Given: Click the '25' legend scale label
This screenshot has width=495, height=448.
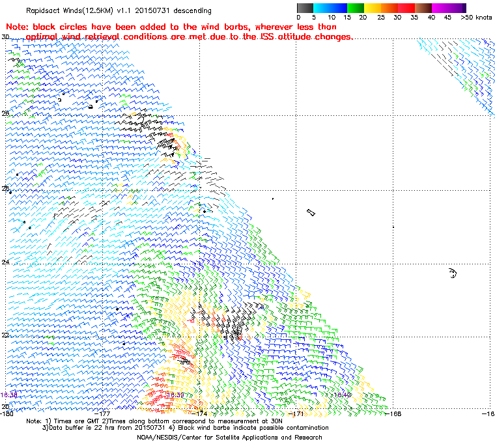Looking at the screenshot, I should pos(381,18).
